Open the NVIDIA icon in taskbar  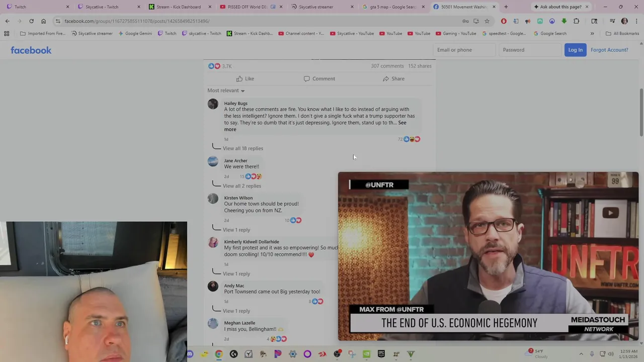pyautogui.click(x=366, y=354)
